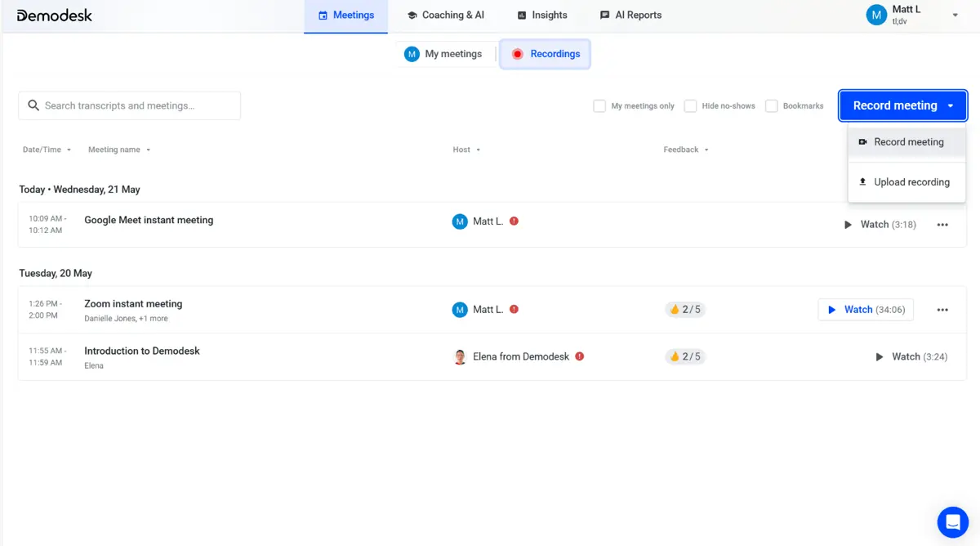Choose Upload recording from the dropdown menu
Image resolution: width=980 pixels, height=546 pixels.
coord(907,182)
